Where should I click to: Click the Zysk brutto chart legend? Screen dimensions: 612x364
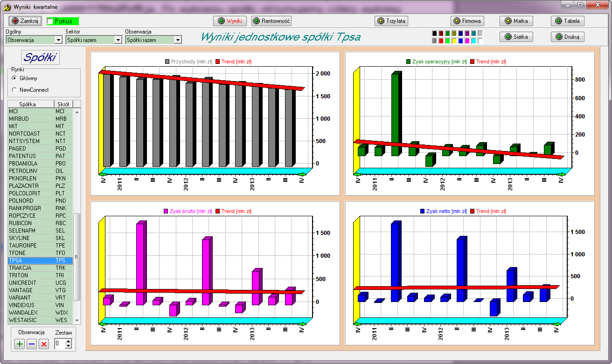pyautogui.click(x=187, y=211)
